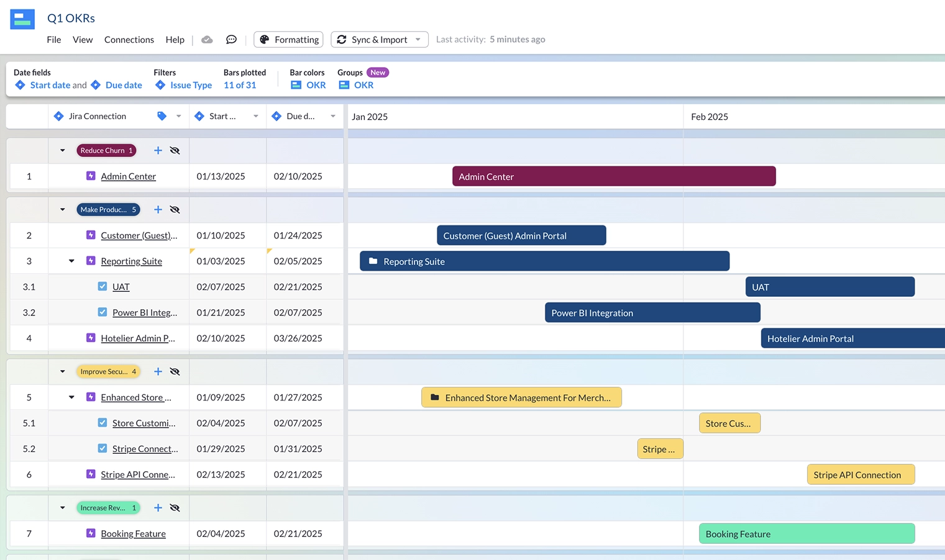Image resolution: width=945 pixels, height=560 pixels.
Task: Collapse the Improve Security group
Action: coord(62,371)
